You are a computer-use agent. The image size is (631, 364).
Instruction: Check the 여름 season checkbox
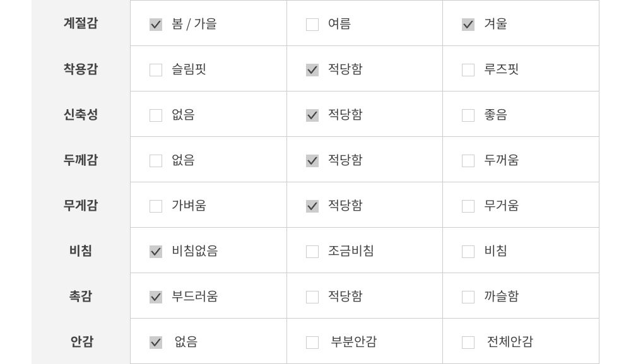pyautogui.click(x=312, y=25)
